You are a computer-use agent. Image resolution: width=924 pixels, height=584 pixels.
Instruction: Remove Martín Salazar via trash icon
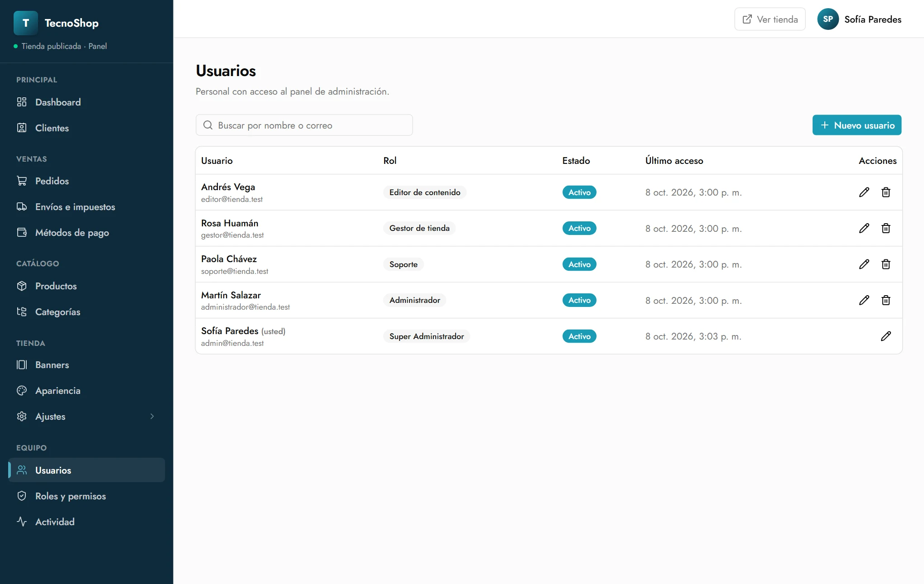click(x=886, y=300)
